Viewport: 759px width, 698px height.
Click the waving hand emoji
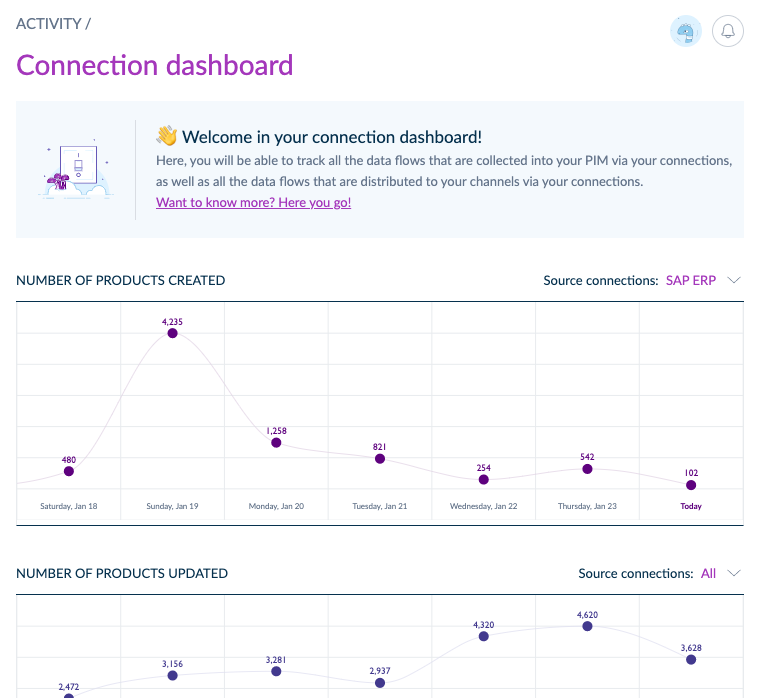(166, 137)
